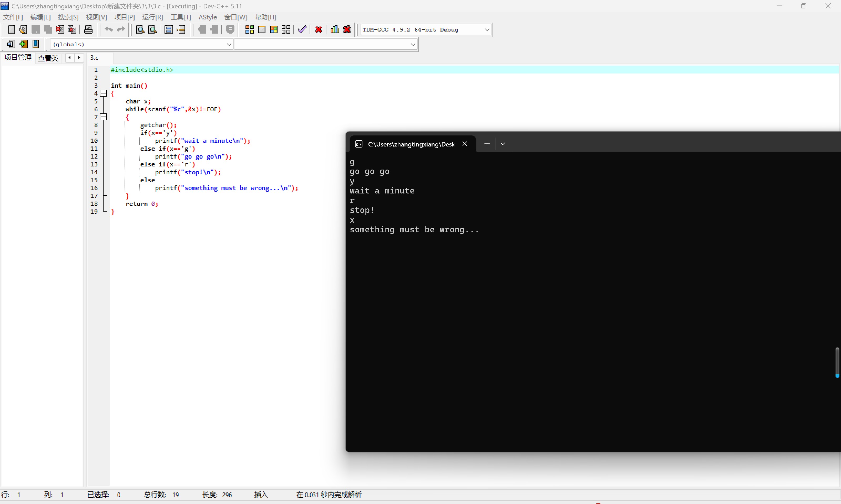Click the Find magnifier toolbar icon
This screenshot has width=841, height=504.
point(140,30)
